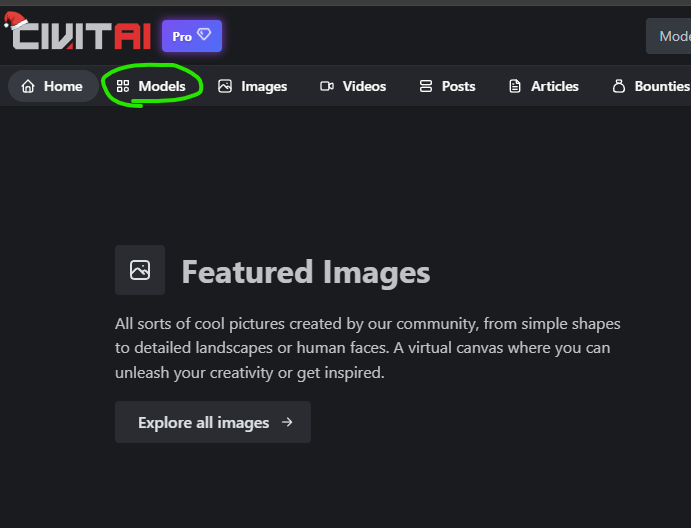Open the dropdown at the top right
The width and height of the screenshot is (691, 528).
point(670,36)
